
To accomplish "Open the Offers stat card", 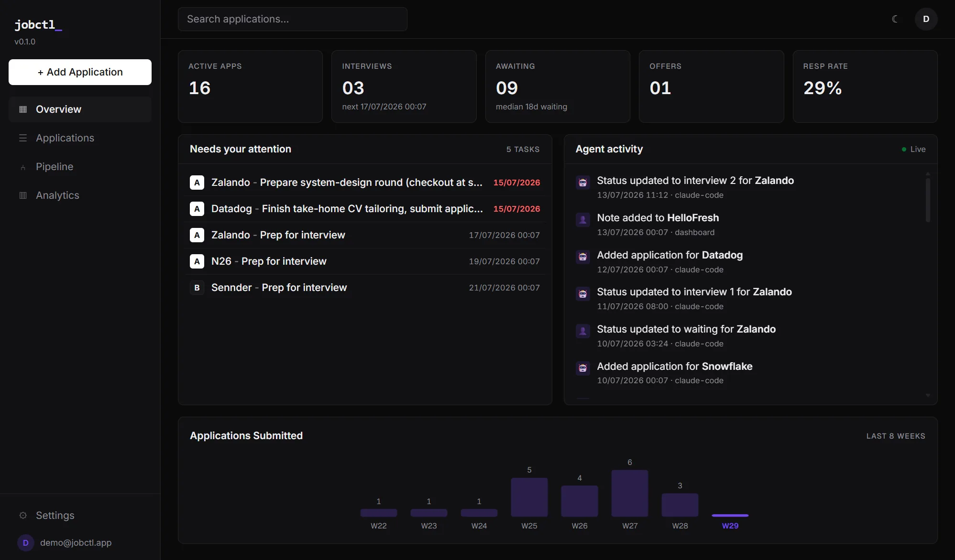I will [x=712, y=86].
